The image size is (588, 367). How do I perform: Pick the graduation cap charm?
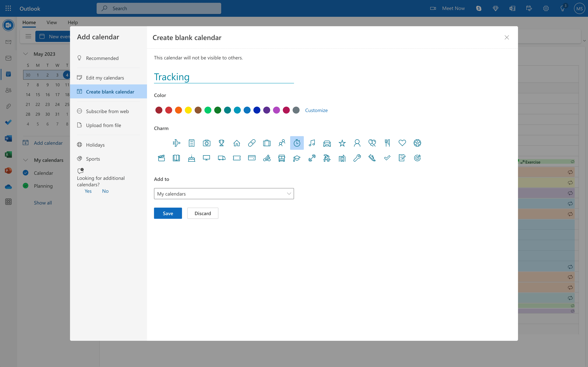297,158
